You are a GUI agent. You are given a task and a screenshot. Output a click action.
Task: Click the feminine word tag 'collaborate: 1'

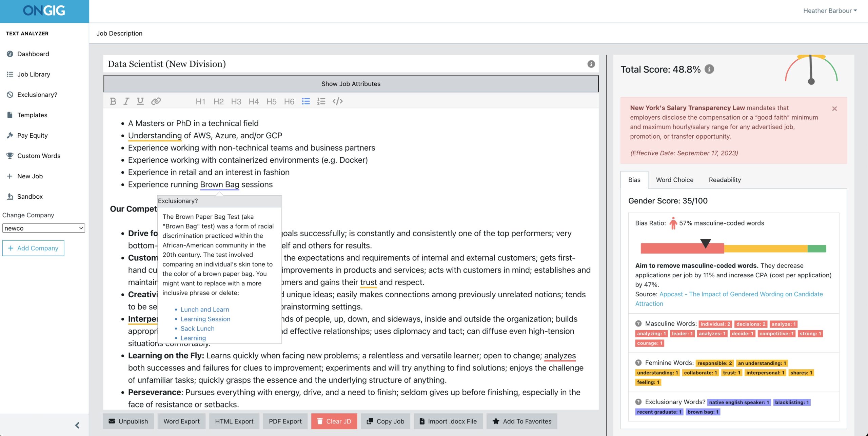tap(700, 372)
